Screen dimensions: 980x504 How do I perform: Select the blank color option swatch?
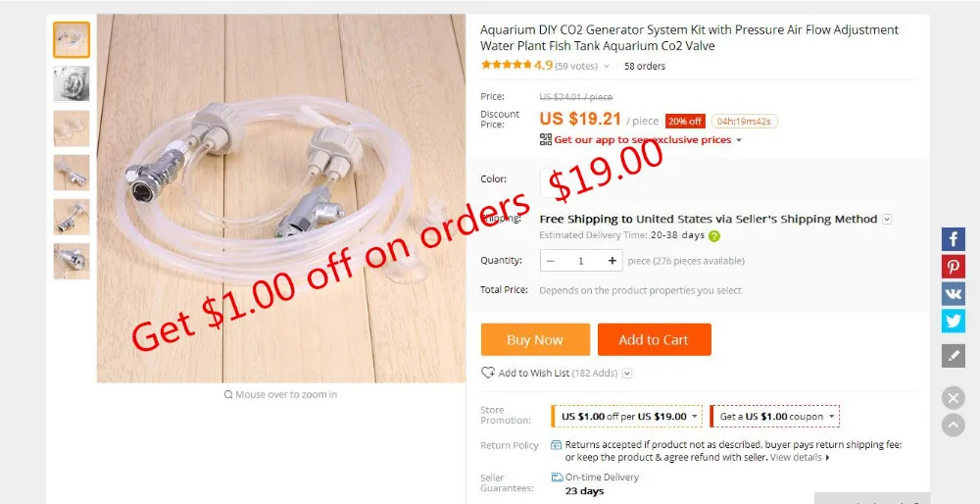click(x=551, y=183)
